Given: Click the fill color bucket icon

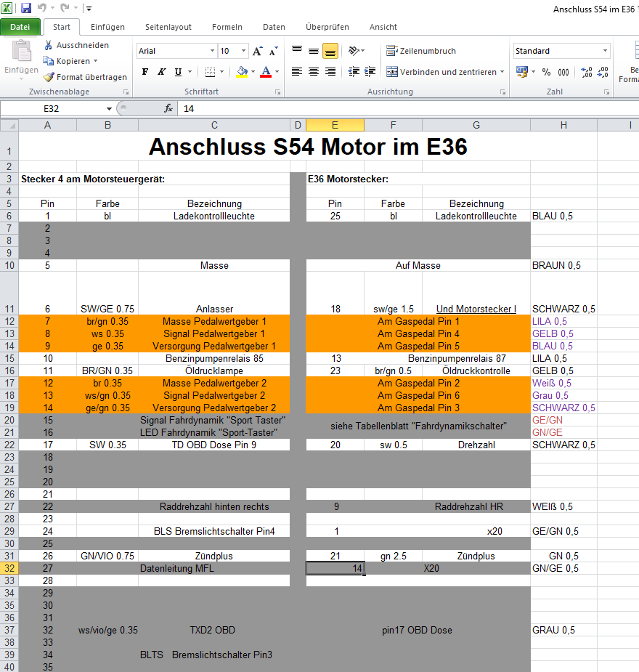Looking at the screenshot, I should pos(242,72).
